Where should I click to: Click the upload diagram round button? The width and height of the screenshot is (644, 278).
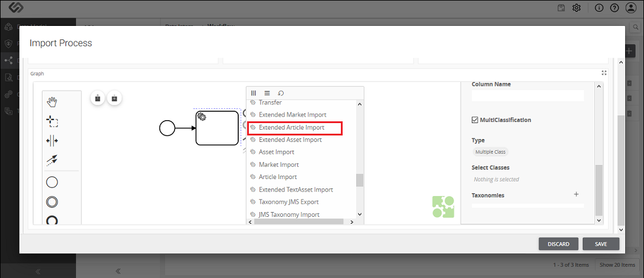[97, 98]
